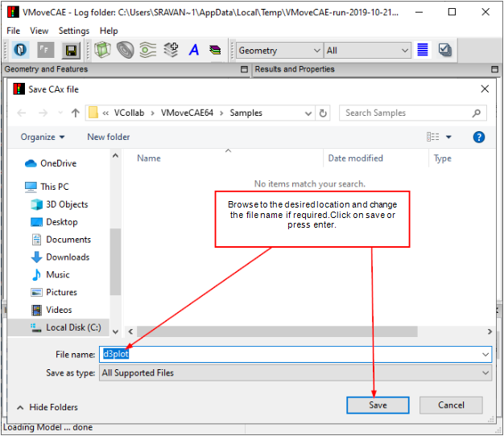Open the All filter dropdown
504x436 pixels.
pos(367,51)
